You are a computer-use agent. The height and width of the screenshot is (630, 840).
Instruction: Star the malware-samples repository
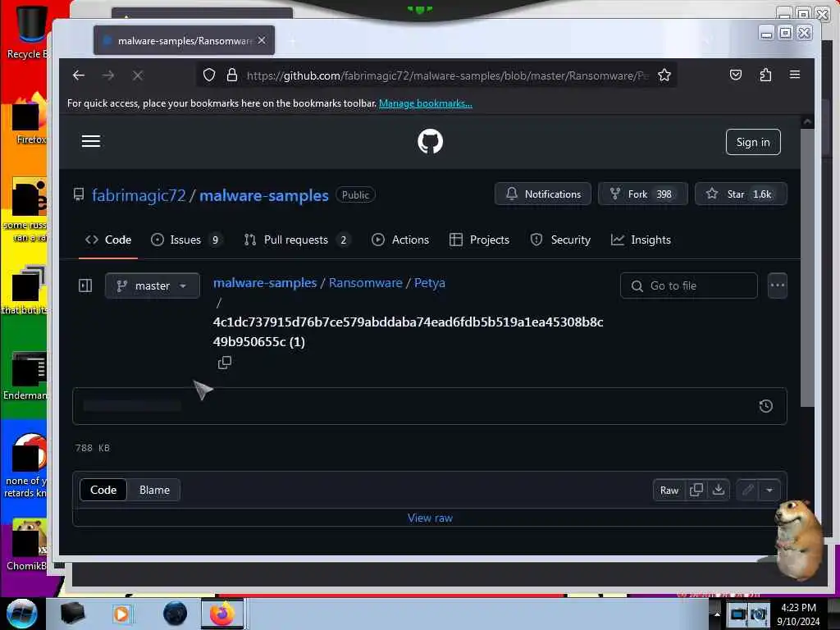coord(741,194)
